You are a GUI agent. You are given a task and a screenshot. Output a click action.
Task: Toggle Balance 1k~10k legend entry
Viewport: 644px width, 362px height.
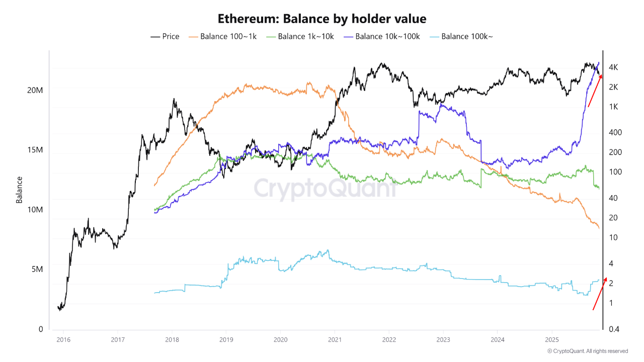299,36
